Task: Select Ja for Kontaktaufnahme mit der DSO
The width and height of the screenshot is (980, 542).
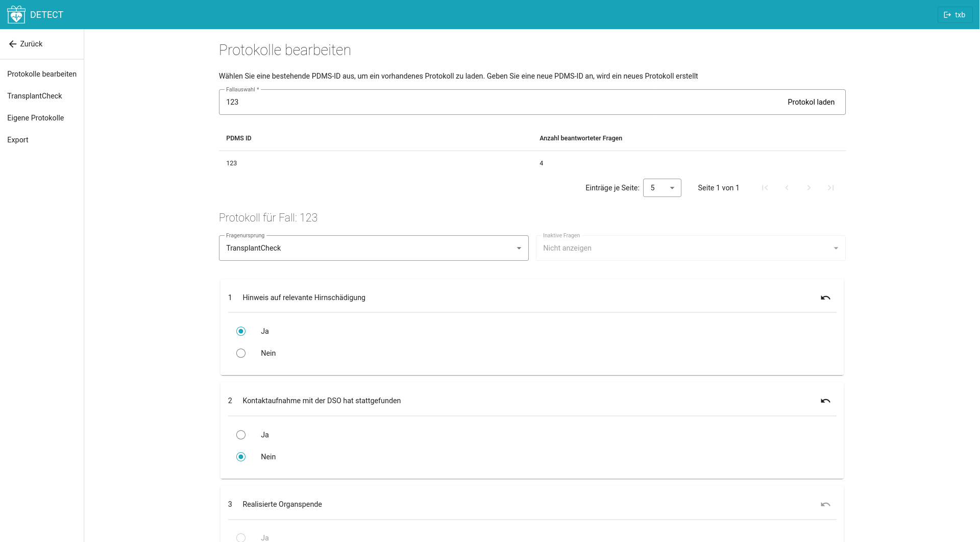Action: 241,435
